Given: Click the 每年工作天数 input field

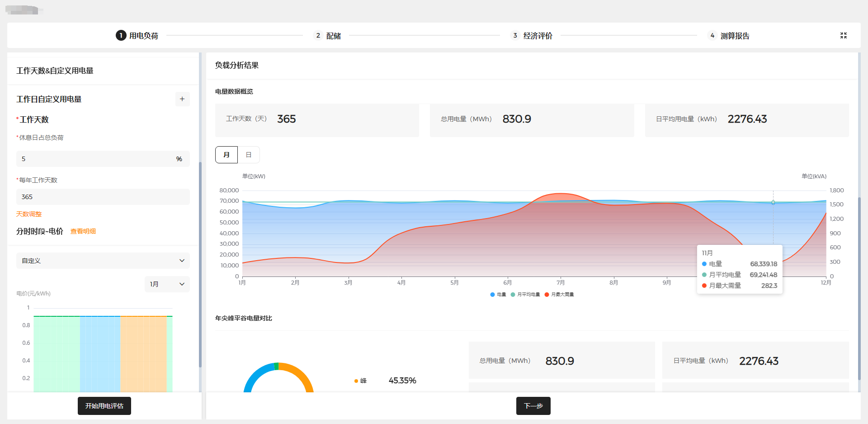Looking at the screenshot, I should pyautogui.click(x=103, y=197).
